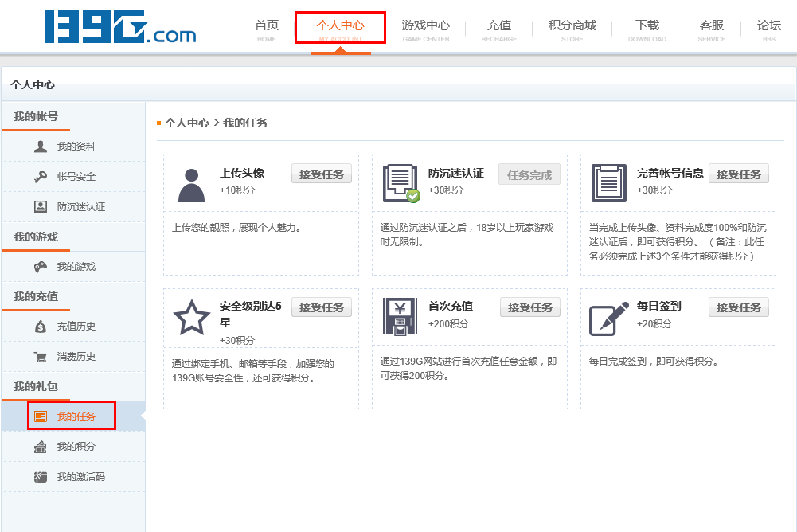Click the 上传头像 avatar silhouette icon

[x=191, y=185]
